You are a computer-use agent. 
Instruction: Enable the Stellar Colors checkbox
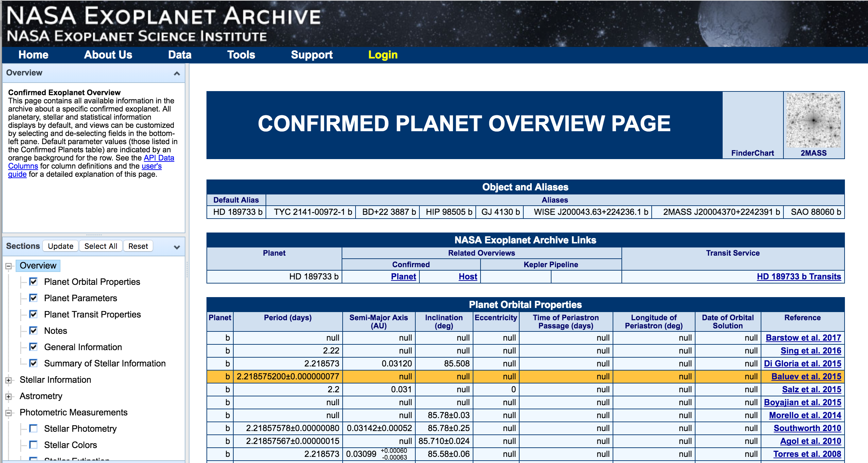pyautogui.click(x=33, y=445)
